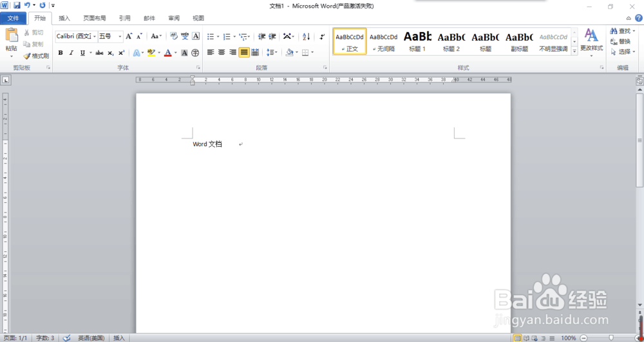Click the Sort icon
Image resolution: width=644 pixels, height=342 pixels.
[x=307, y=37]
